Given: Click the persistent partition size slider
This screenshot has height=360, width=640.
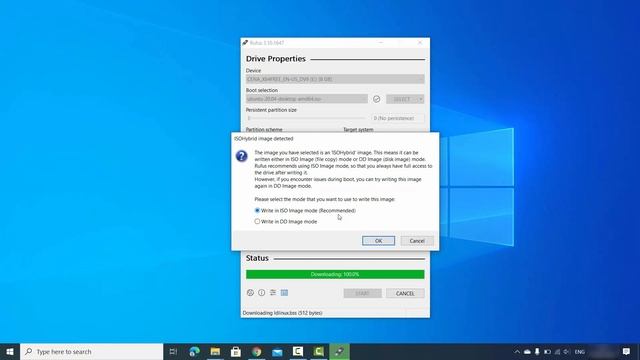Looking at the screenshot, I should [x=307, y=118].
